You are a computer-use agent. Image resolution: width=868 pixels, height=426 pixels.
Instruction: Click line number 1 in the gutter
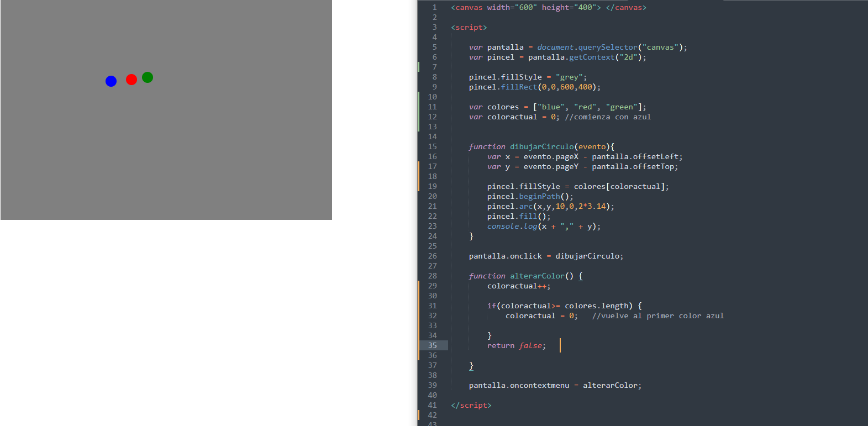(435, 8)
